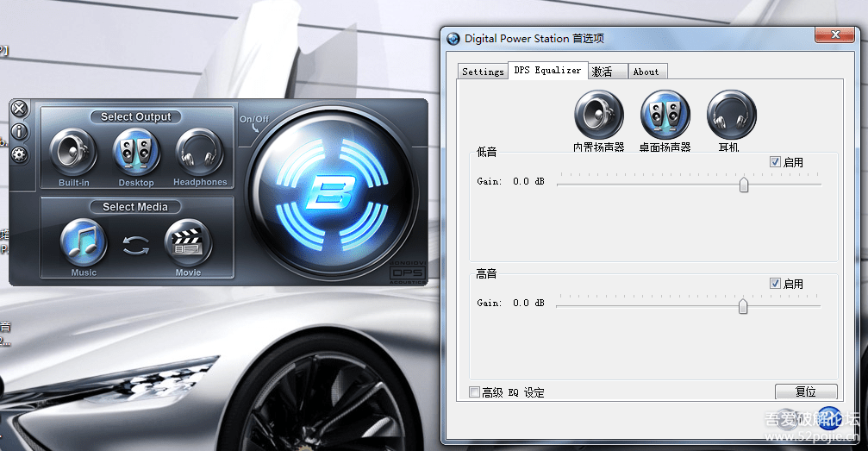The width and height of the screenshot is (868, 451).
Task: Switch to the Settings tab
Action: [483, 72]
